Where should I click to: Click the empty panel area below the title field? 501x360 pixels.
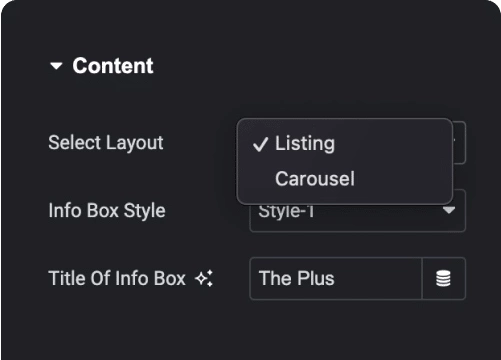[x=250, y=328]
